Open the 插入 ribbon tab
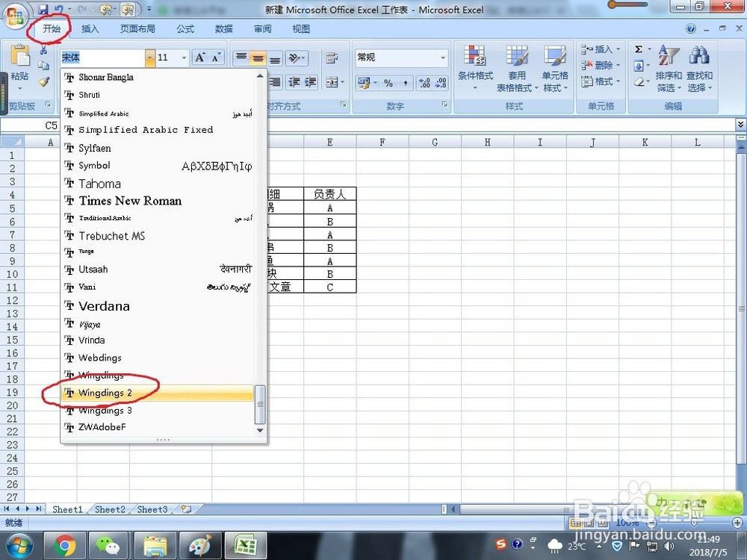The image size is (747, 560). pyautogui.click(x=90, y=29)
